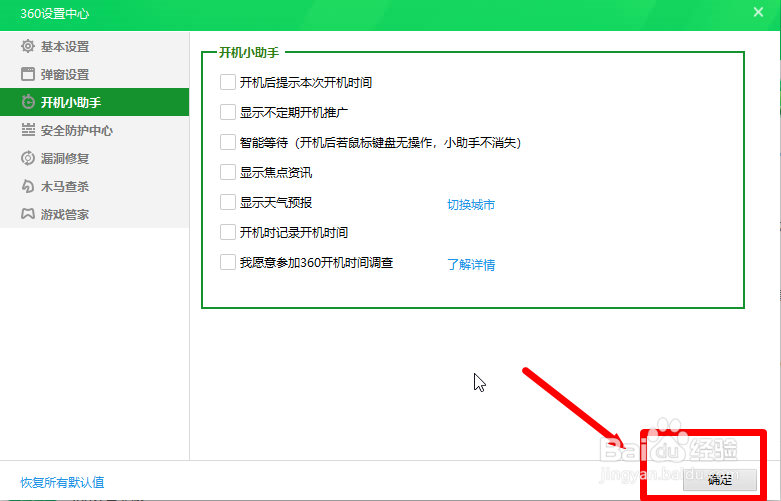Click the gear icon beside 基本设置
Image resolution: width=781 pixels, height=501 pixels.
(x=28, y=46)
